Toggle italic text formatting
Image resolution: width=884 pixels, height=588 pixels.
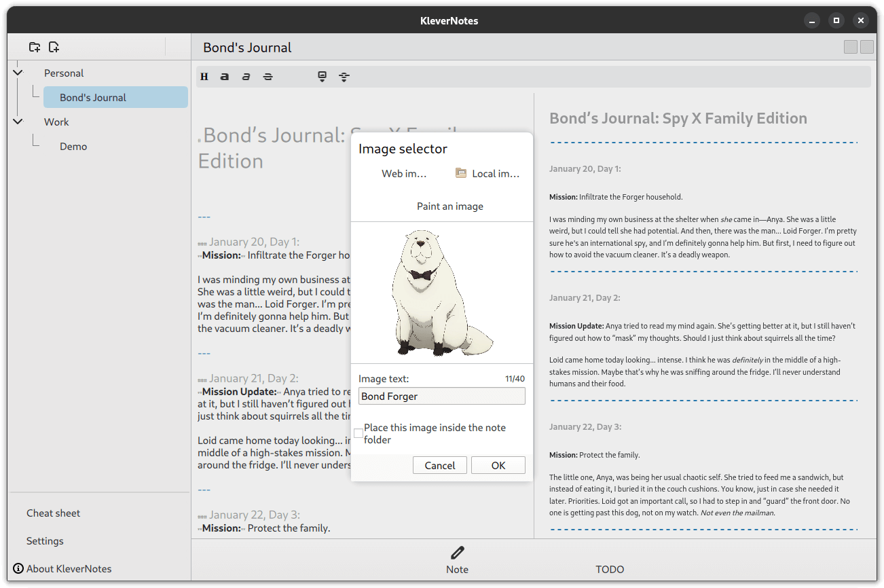(x=246, y=77)
